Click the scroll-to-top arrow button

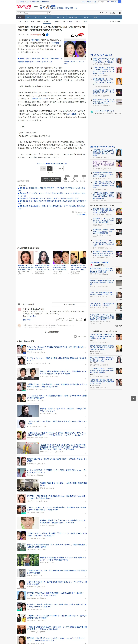pyautogui.click(x=133, y=398)
